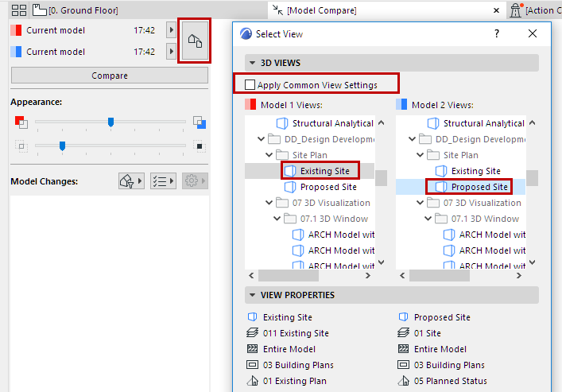
Task: Click the model color balance slider handle
Action: pyautogui.click(x=110, y=122)
